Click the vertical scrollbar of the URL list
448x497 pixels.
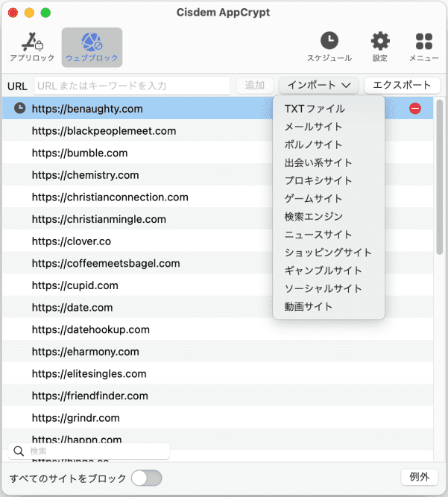(439, 177)
